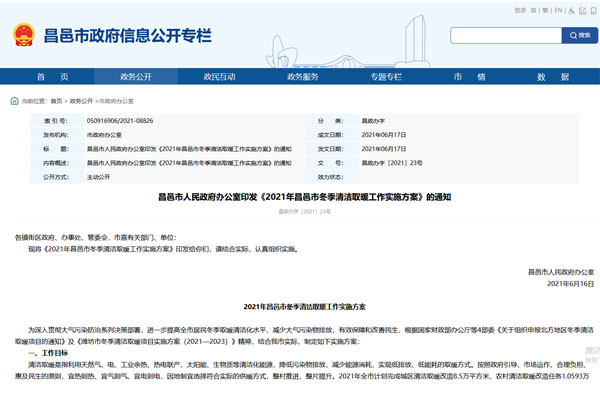Screen dimensions: 600x398
Task: Click the 文号 value 昌政办字〔2021〕23号
Action: tap(392, 163)
